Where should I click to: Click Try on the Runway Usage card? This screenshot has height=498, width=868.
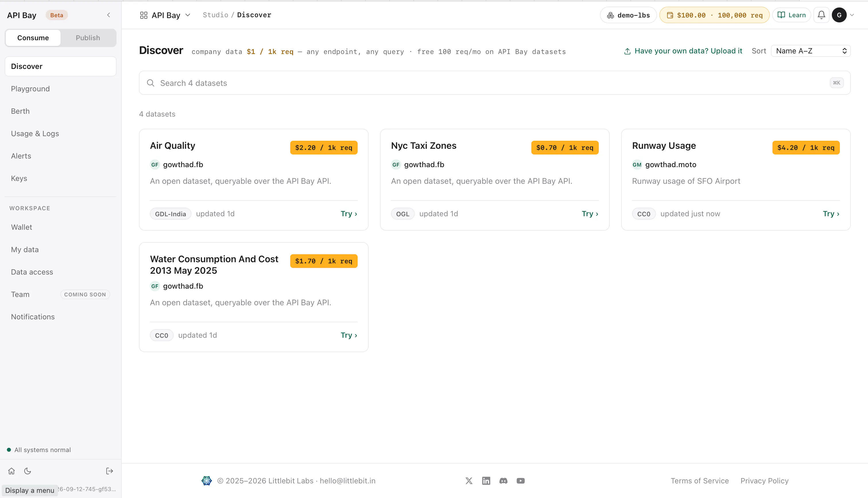click(x=831, y=214)
